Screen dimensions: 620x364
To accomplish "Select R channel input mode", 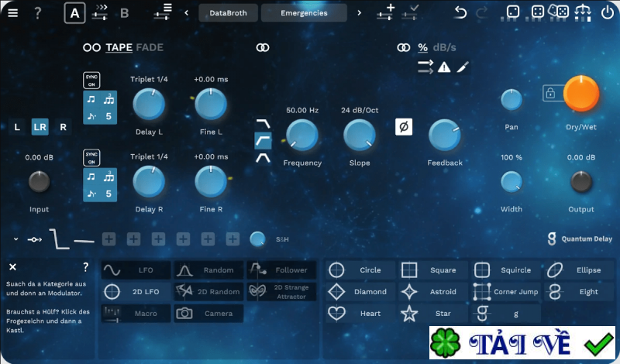I will [64, 127].
